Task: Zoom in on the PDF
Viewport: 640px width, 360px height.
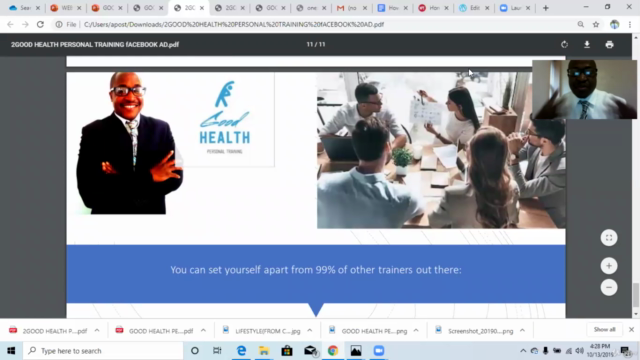Action: (609, 266)
